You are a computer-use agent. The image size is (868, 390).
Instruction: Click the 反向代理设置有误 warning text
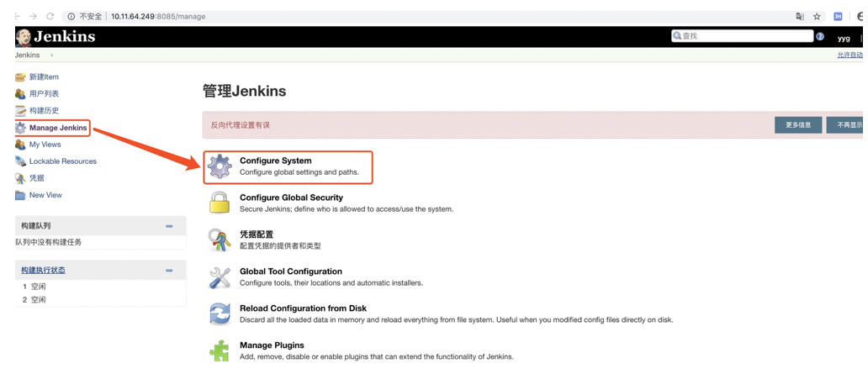click(x=241, y=125)
